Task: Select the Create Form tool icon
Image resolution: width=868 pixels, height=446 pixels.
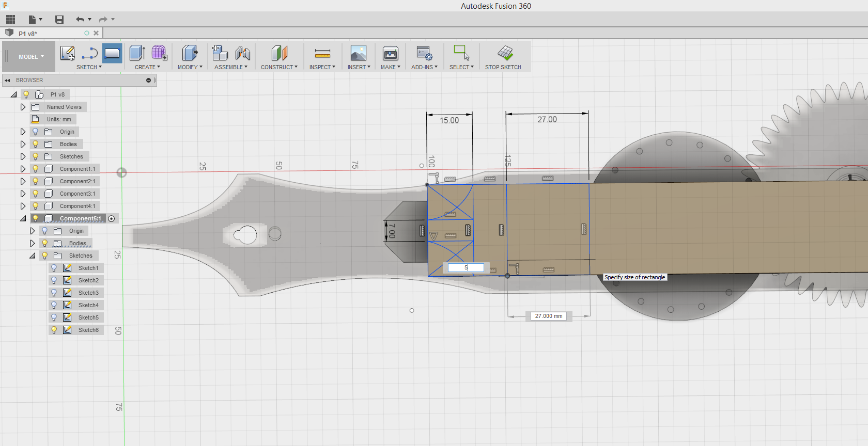Action: tap(159, 53)
